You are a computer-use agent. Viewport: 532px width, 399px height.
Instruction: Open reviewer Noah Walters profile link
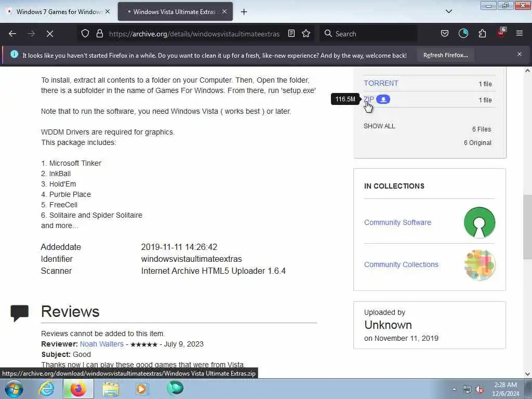(102, 344)
